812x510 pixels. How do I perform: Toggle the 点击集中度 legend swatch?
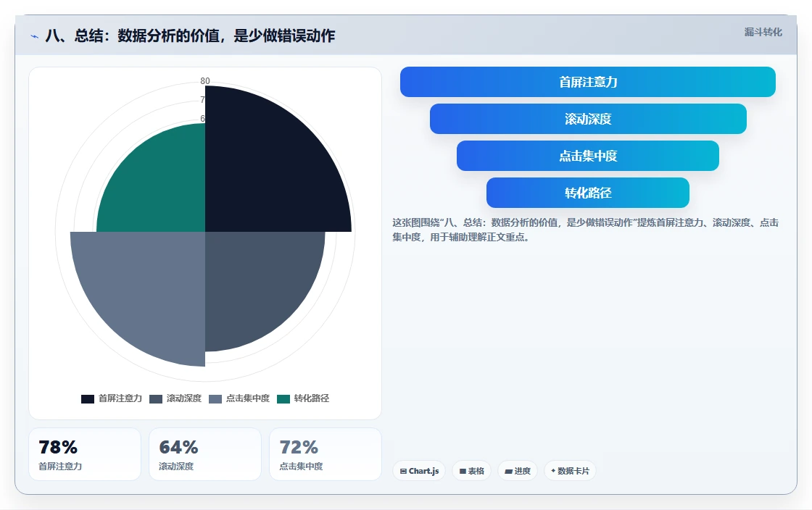215,398
